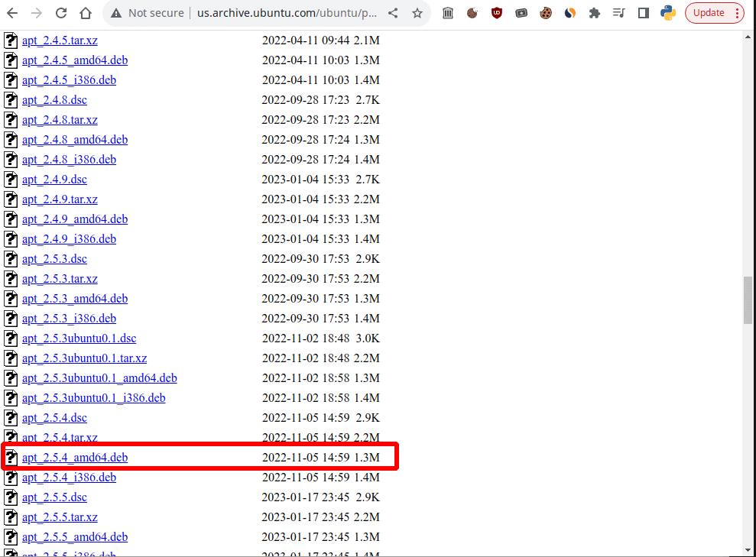Click the Back navigation arrow
Screen dimensions: 756x557
11,13
